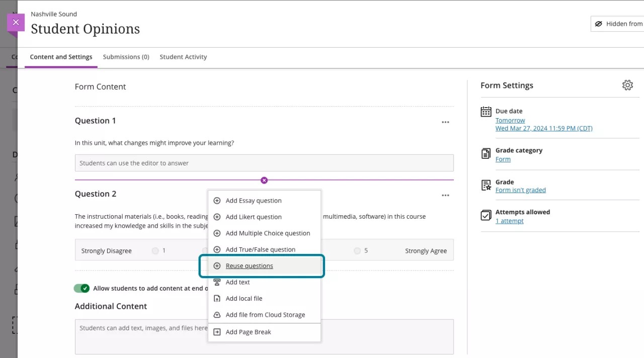
Task: Click the Attempts allowed checkmark icon
Action: pos(486,215)
